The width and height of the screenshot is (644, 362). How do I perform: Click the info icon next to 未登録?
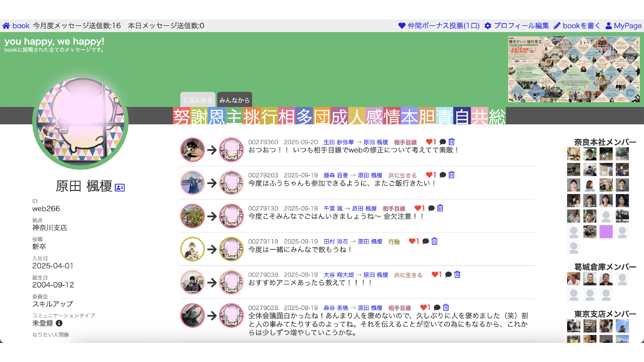pyautogui.click(x=59, y=323)
